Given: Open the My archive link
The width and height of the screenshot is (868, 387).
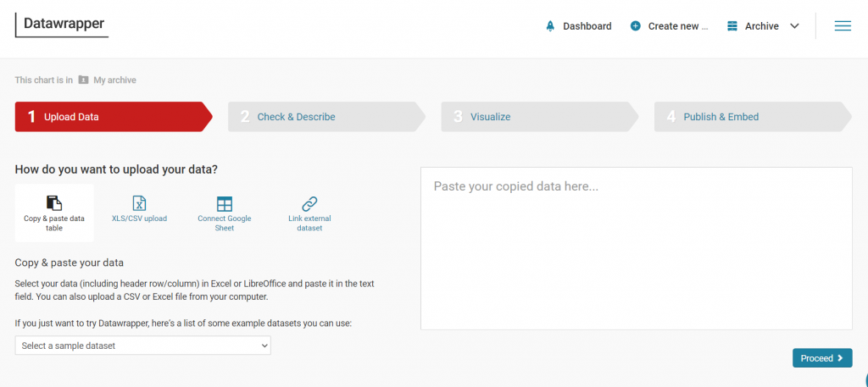Looking at the screenshot, I should pos(114,80).
